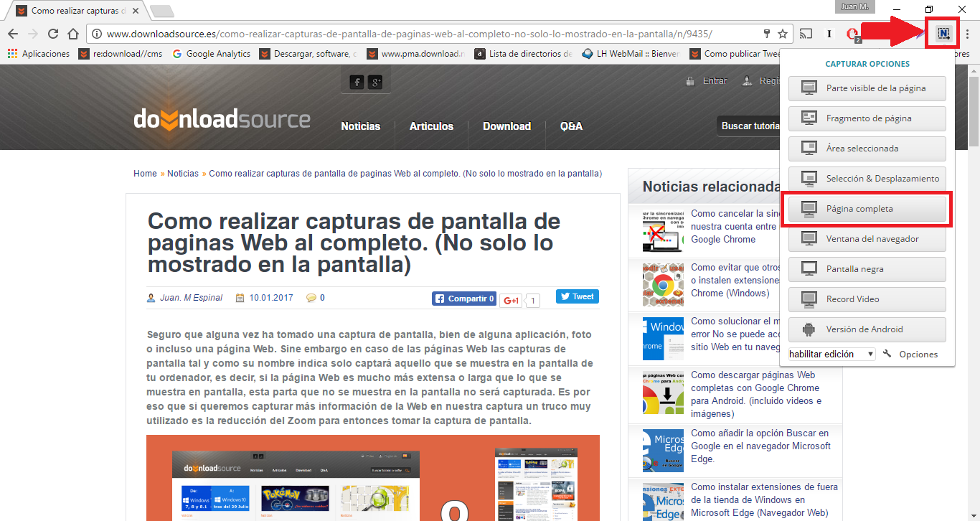Click the saved password key icon

click(x=766, y=34)
